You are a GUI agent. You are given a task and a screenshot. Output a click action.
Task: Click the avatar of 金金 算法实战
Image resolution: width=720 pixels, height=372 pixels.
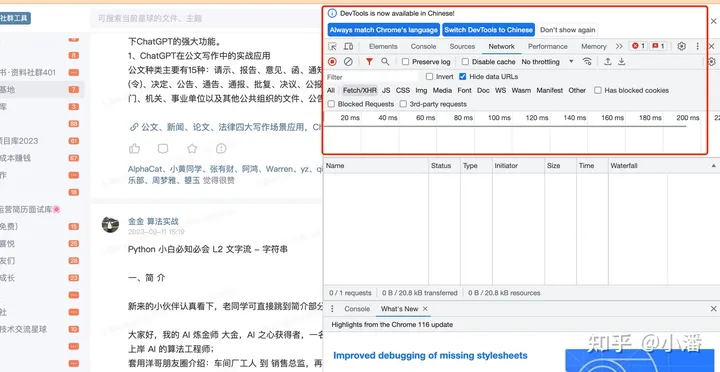[x=110, y=225]
